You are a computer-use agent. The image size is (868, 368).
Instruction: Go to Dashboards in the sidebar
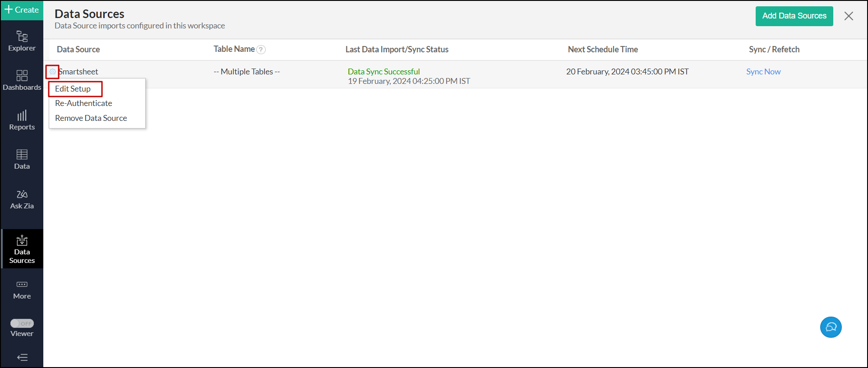22,80
